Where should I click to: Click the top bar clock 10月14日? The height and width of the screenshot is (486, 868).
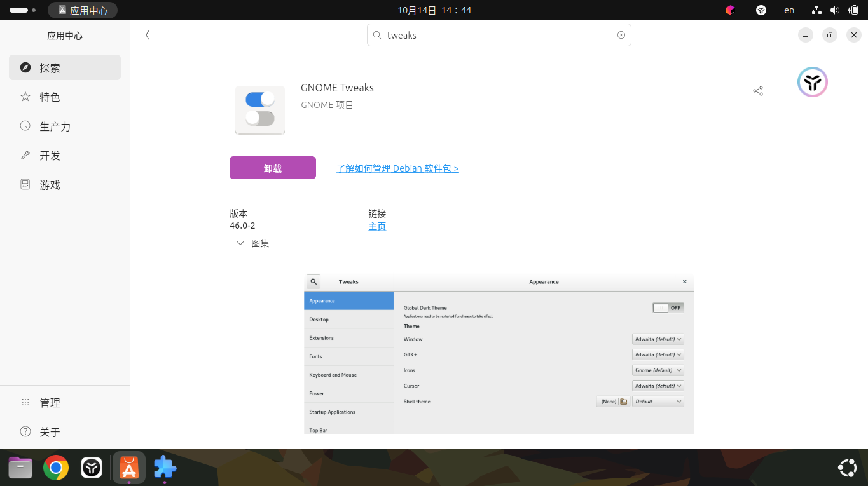434,10
